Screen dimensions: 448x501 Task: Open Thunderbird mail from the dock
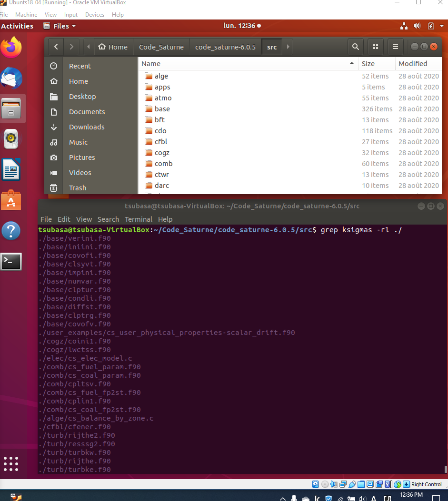coord(11,78)
